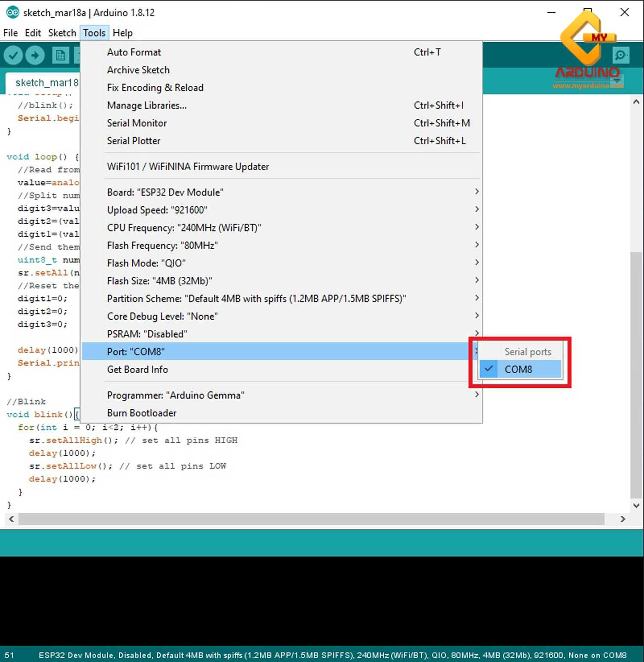Viewport: 644px width, 662px height.
Task: Create a new sketch with the document icon
Action: coord(60,55)
